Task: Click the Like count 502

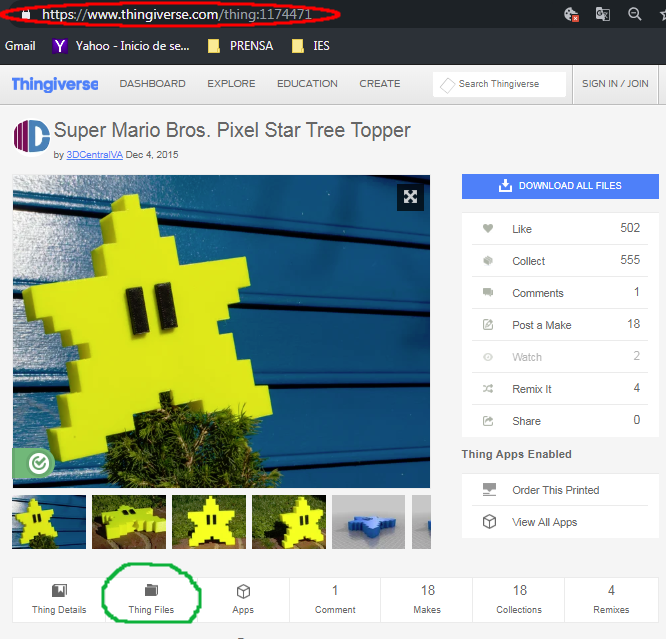Action: (x=630, y=228)
